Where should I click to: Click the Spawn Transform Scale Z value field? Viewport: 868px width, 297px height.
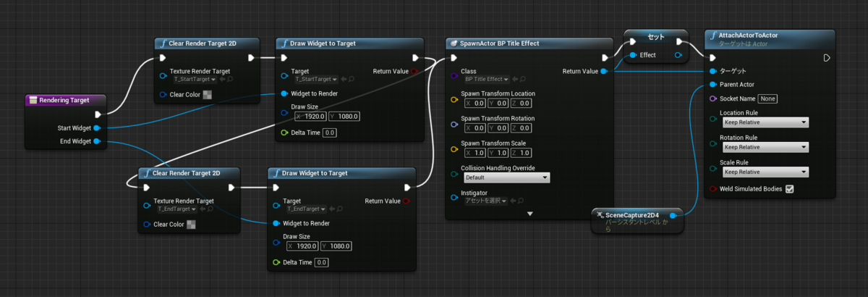[x=521, y=153]
